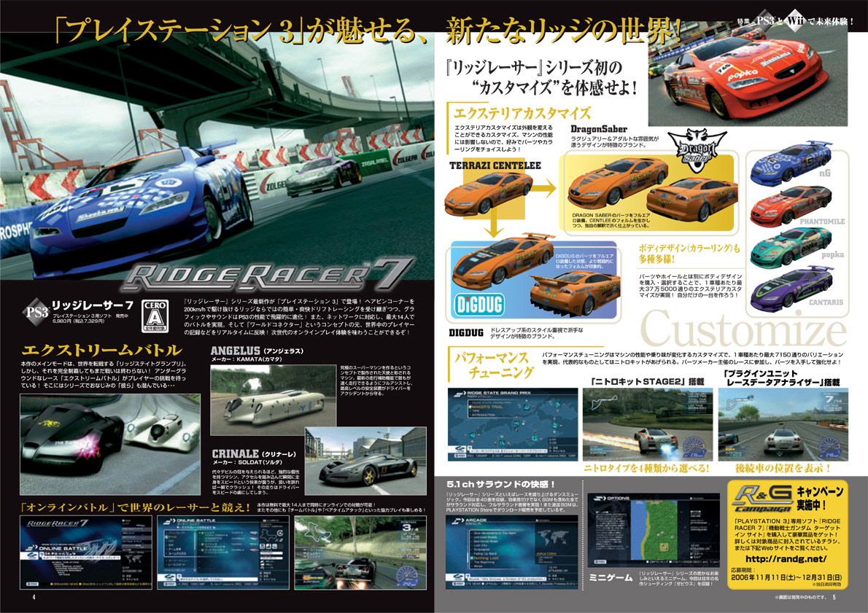
Task: Click the heading パフォーマンスチューニング
Action: (492, 365)
